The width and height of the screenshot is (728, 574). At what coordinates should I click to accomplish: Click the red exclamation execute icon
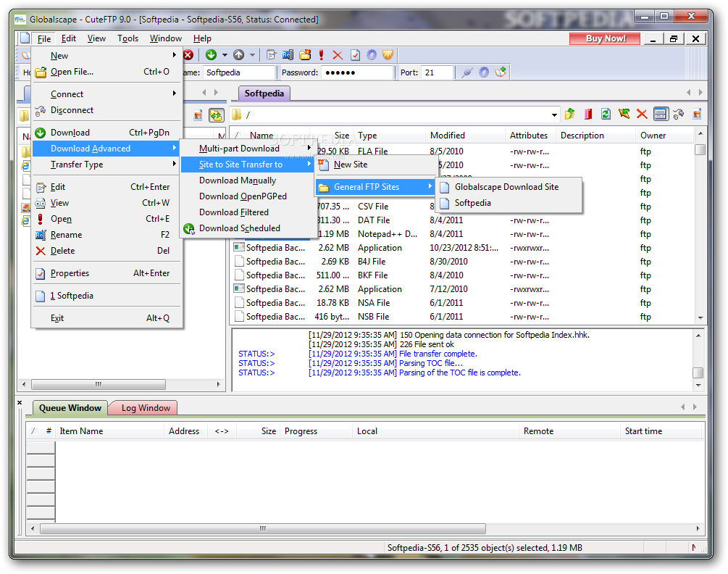pyautogui.click(x=322, y=55)
